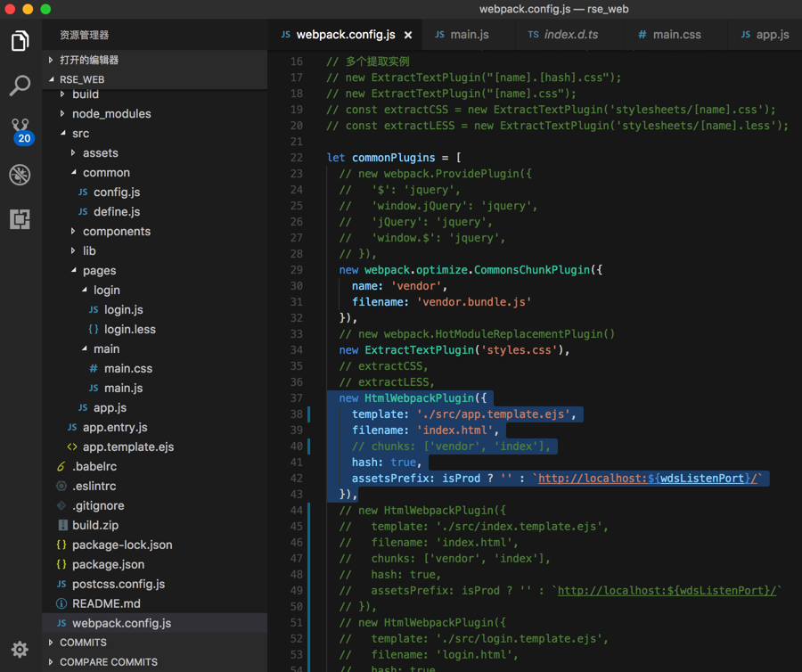Click line number 37 in the gutter
This screenshot has width=802, height=672.
pos(295,398)
